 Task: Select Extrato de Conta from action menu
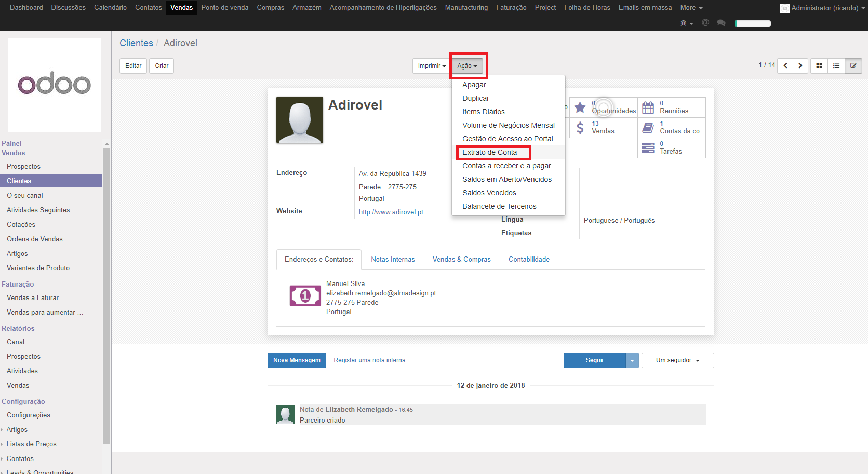[490, 152]
